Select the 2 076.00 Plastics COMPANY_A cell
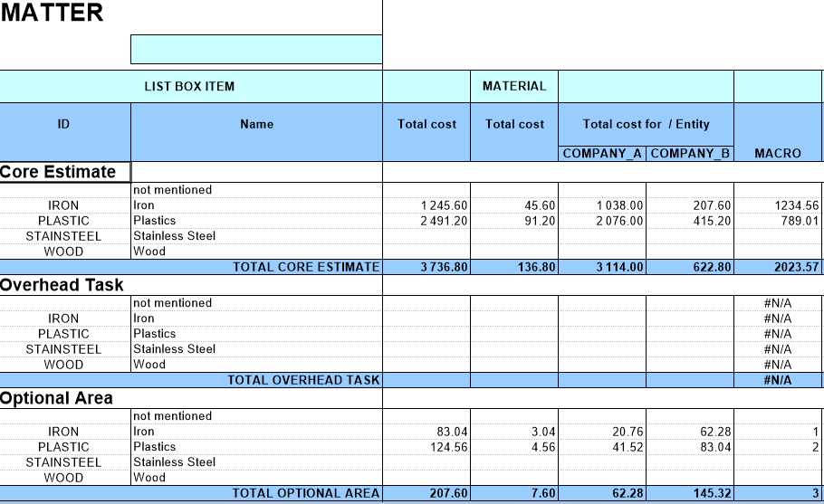The image size is (824, 504). point(602,221)
